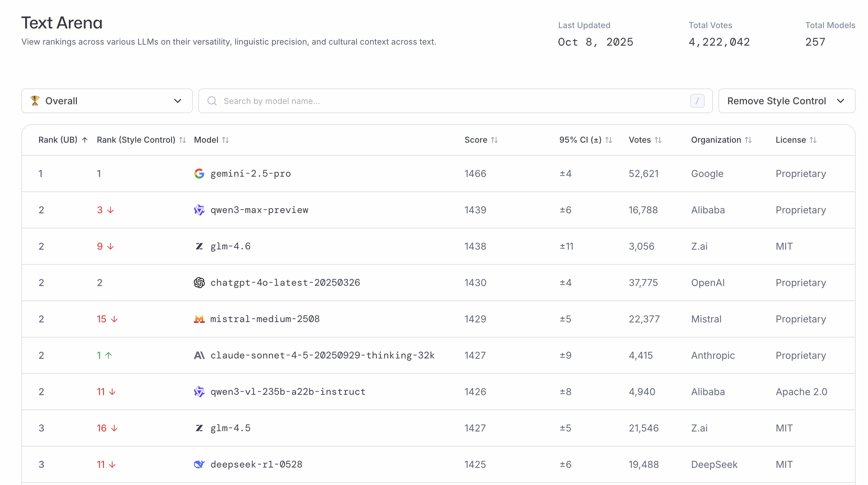This screenshot has height=485, width=868.
Task: Click the Qwen logo beside qwen3-max-preview
Action: (199, 210)
